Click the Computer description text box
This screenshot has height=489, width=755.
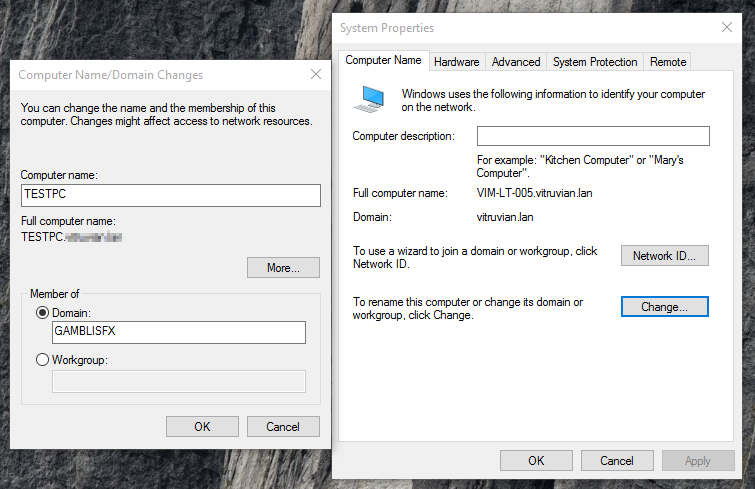(592, 136)
